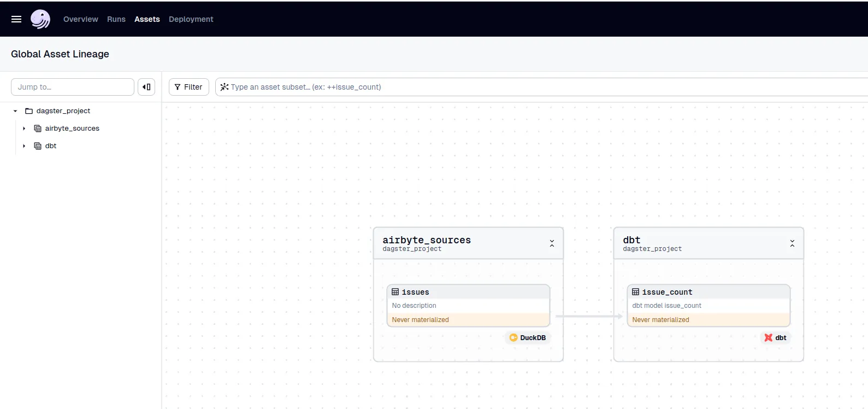Viewport: 868px width, 409px height.
Task: Click the DuckDB logo icon
Action: coord(513,338)
